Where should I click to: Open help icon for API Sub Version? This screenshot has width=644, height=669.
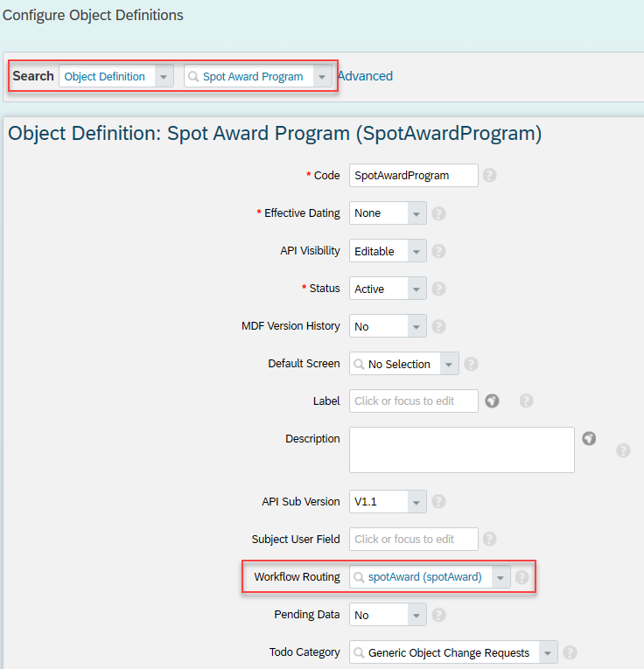coord(438,501)
